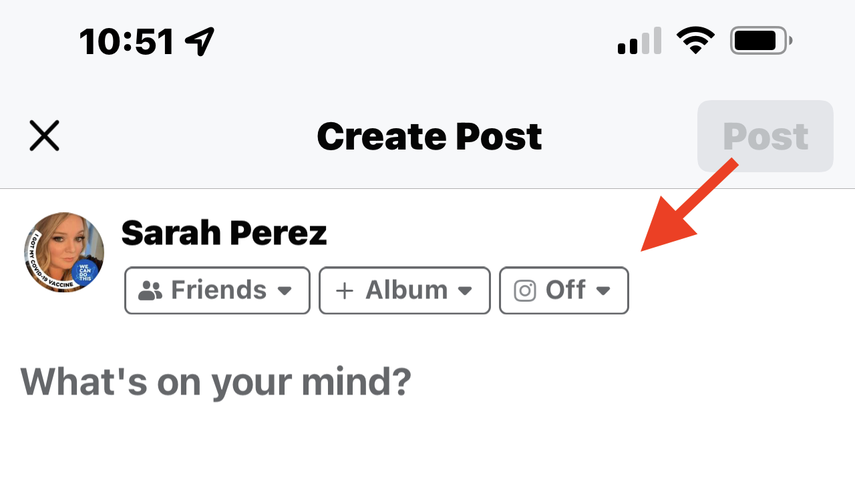Screen dimensions: 855x504
Task: Toggle Instagram cross-posting from Off
Action: pos(564,290)
